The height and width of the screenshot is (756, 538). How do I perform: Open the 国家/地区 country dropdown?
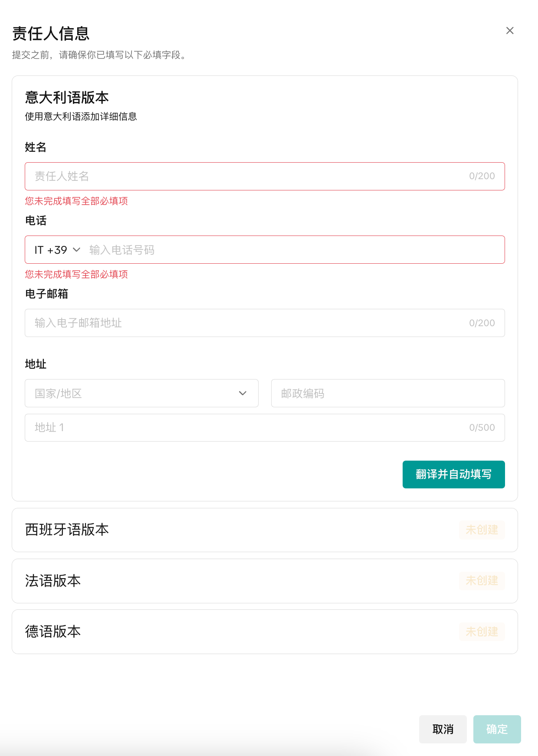(x=134, y=393)
